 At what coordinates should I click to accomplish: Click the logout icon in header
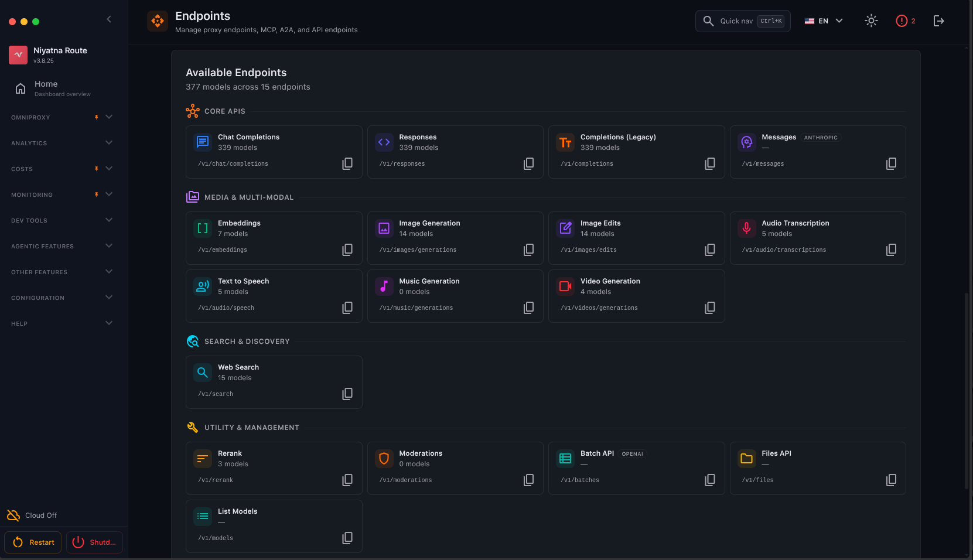(938, 21)
